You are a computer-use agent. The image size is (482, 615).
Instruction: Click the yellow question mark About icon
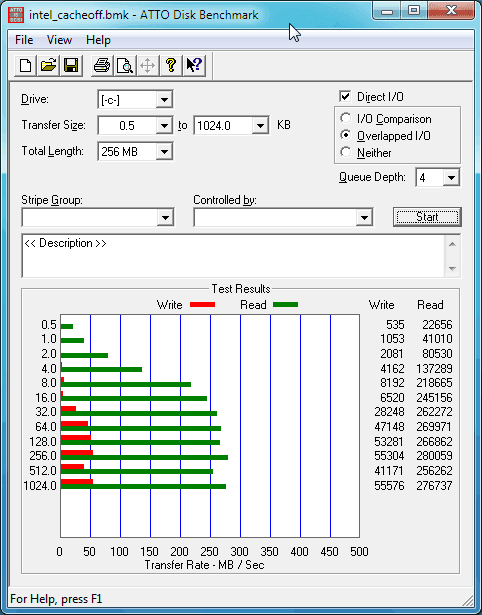tap(171, 65)
